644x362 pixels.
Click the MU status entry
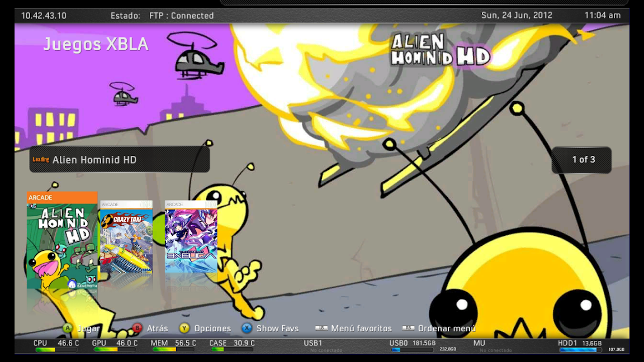click(x=493, y=346)
